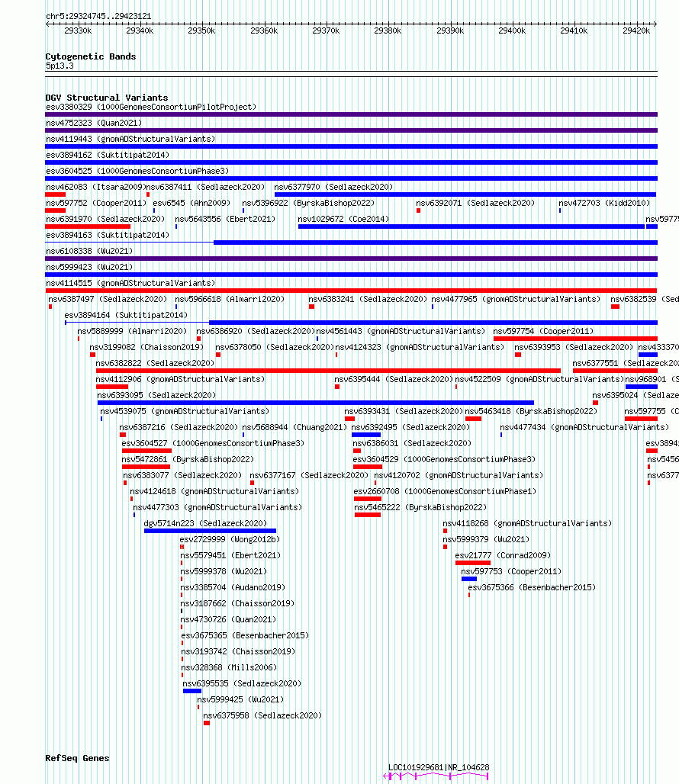The height and width of the screenshot is (784, 679).
Task: Click esv3675365 (Besenbacher2015) label
Action: [x=245, y=635]
